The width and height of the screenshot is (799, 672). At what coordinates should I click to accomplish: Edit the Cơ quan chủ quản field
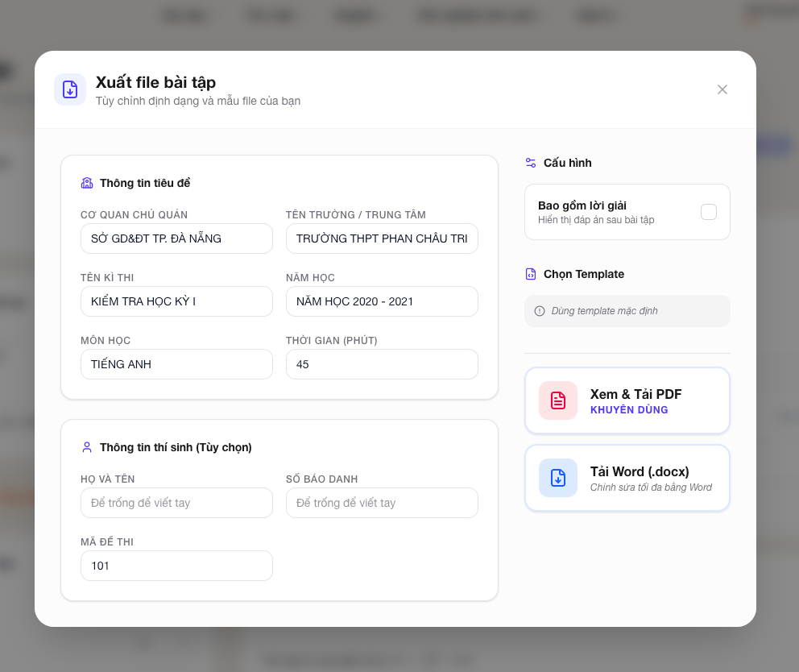tap(177, 239)
